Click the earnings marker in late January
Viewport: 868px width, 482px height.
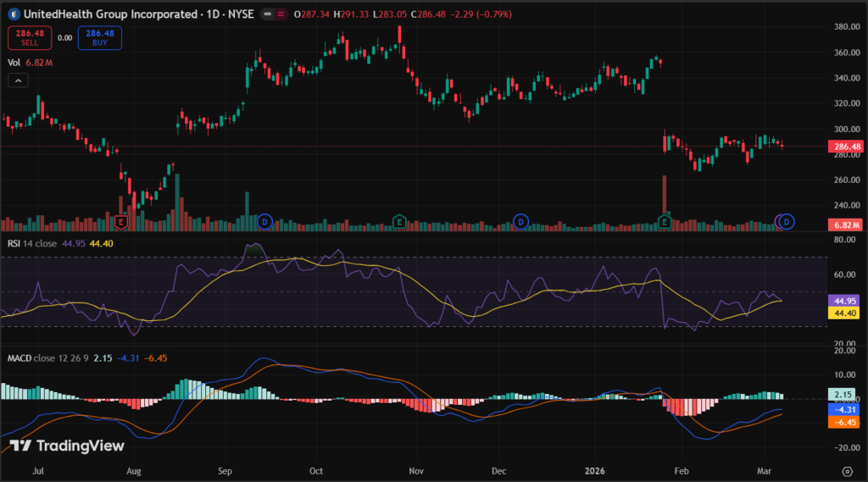pyautogui.click(x=666, y=222)
